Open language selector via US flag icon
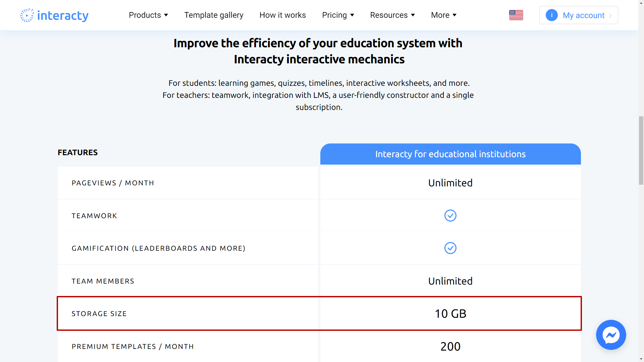Screen dimensions: 644x362 pyautogui.click(x=516, y=15)
